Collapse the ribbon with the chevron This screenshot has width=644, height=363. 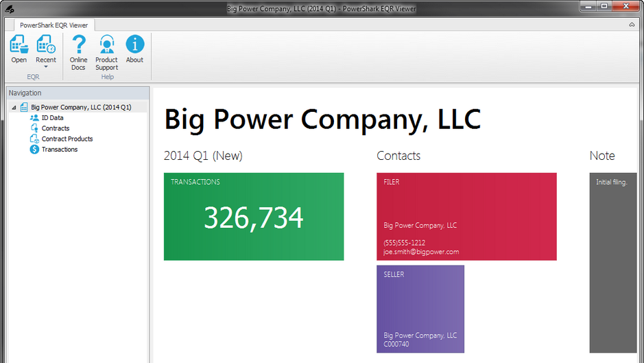(x=632, y=25)
